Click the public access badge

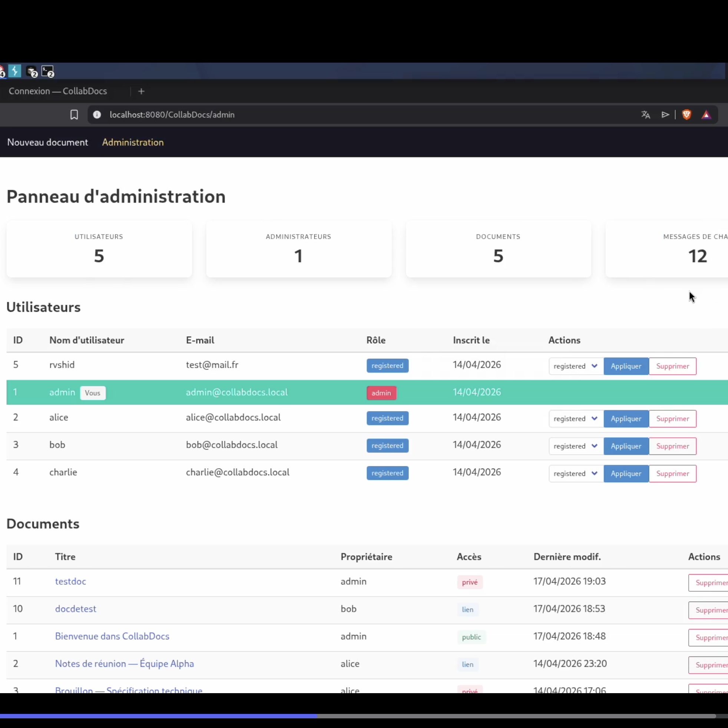point(471,637)
